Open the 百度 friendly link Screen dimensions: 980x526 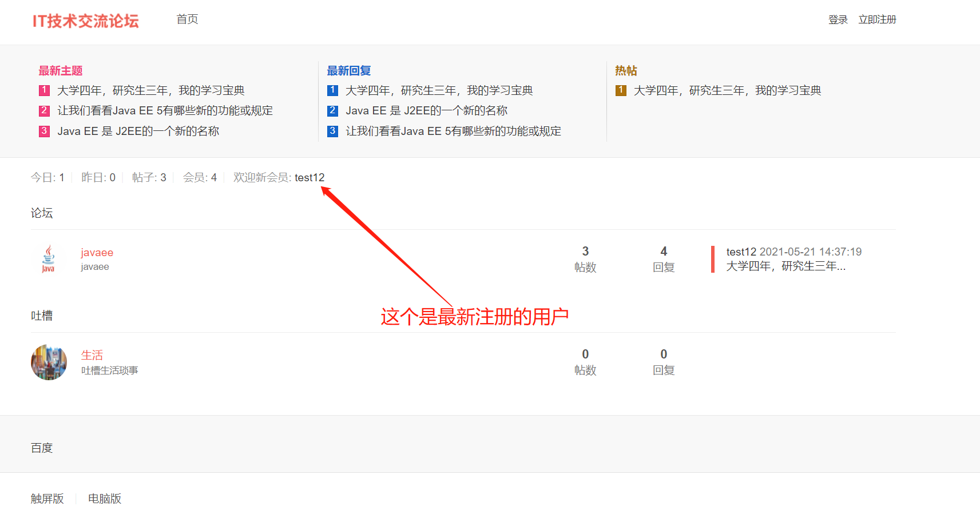pyautogui.click(x=42, y=448)
